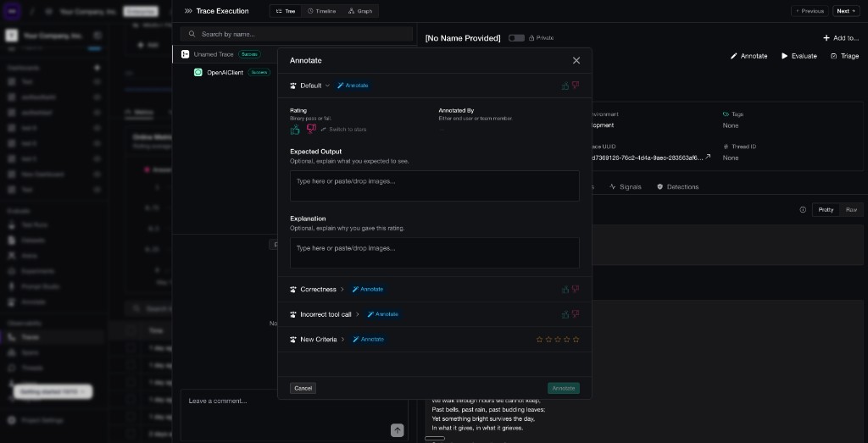Screen dimensions: 868x443
Task: Expand the New Criteria chevron
Action: coord(342,339)
